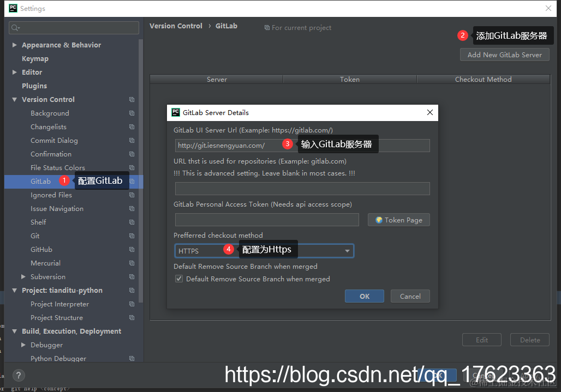
Task: Expand the Editor section arrow
Action: pos(14,72)
